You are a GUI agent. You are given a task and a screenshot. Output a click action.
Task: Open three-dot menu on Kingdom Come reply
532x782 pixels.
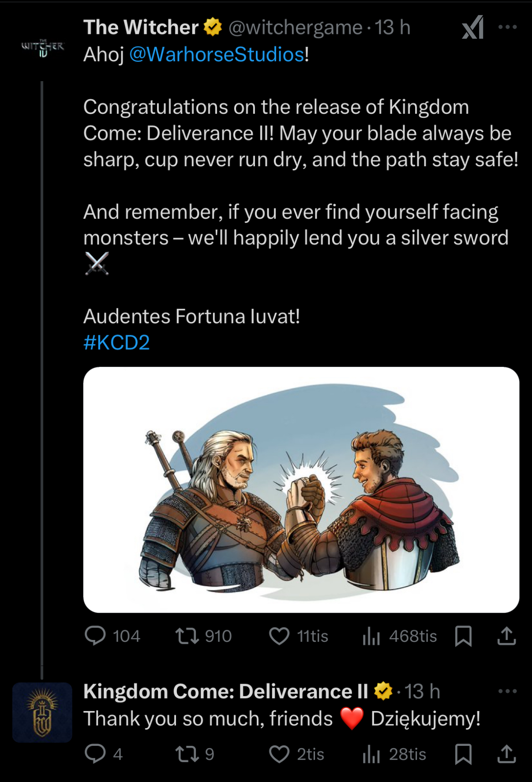(x=507, y=691)
